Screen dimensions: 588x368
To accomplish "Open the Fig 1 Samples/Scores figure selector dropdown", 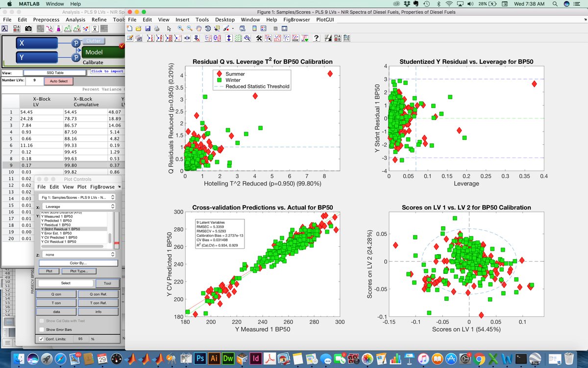I will pos(77,197).
